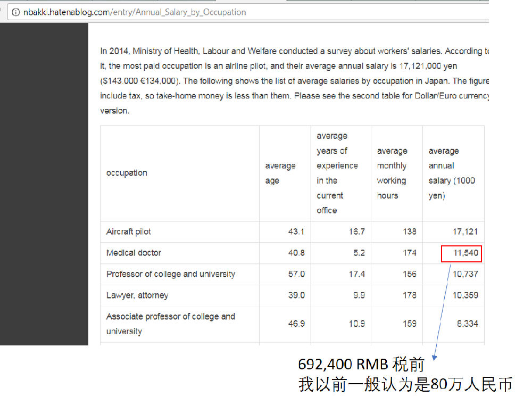The width and height of the screenshot is (532, 413).
Task: Select the 'Aircraft pilot' row label
Action: 129,232
